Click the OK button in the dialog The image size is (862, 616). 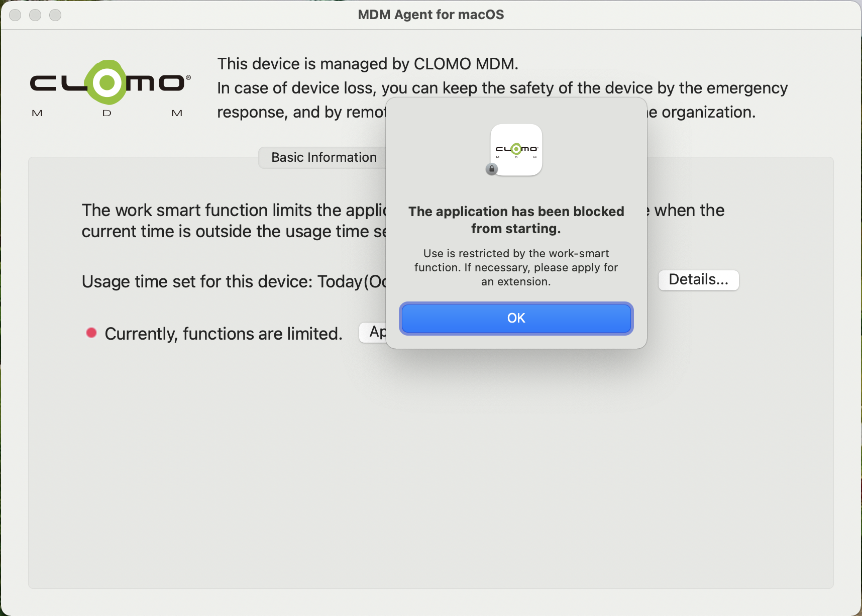516,318
